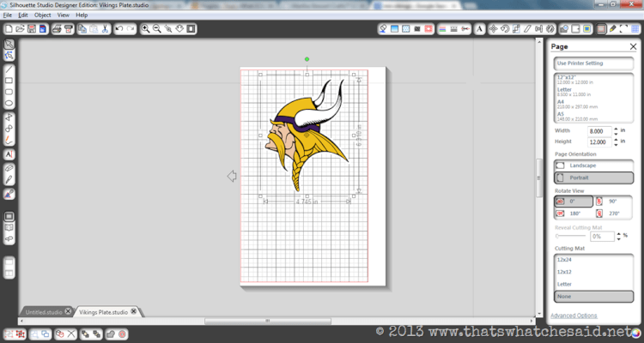The height and width of the screenshot is (343, 644).
Task: Close the Page panel
Action: click(633, 47)
